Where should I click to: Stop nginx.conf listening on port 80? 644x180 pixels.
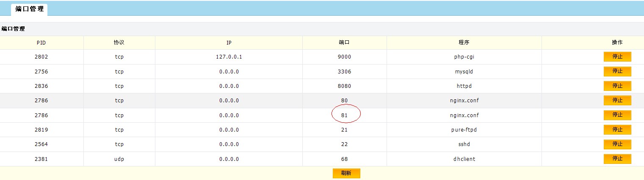pyautogui.click(x=617, y=101)
